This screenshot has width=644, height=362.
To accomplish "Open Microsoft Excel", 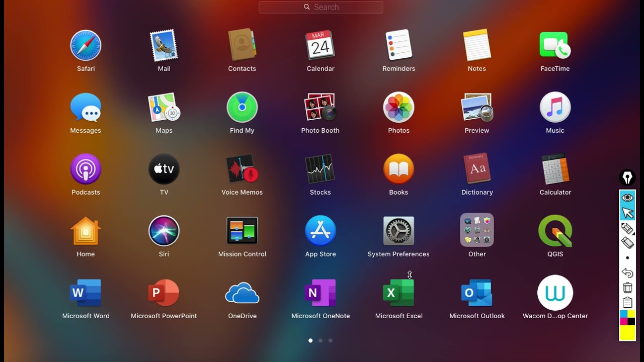I will [398, 293].
